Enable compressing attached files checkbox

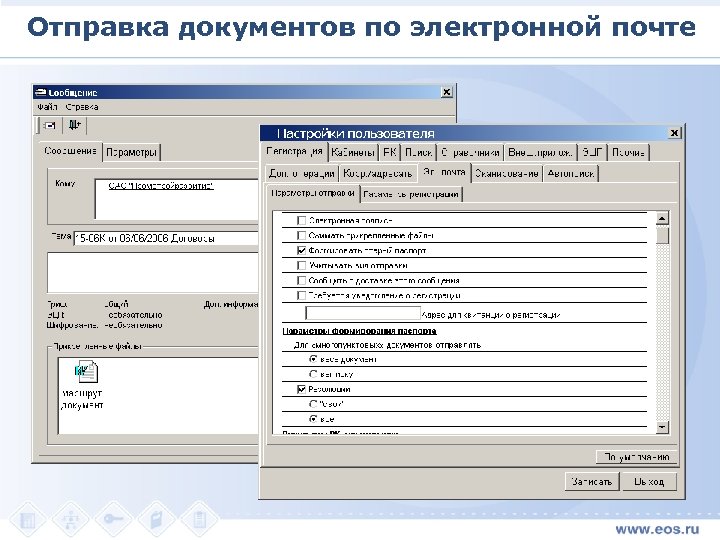pyautogui.click(x=301, y=236)
